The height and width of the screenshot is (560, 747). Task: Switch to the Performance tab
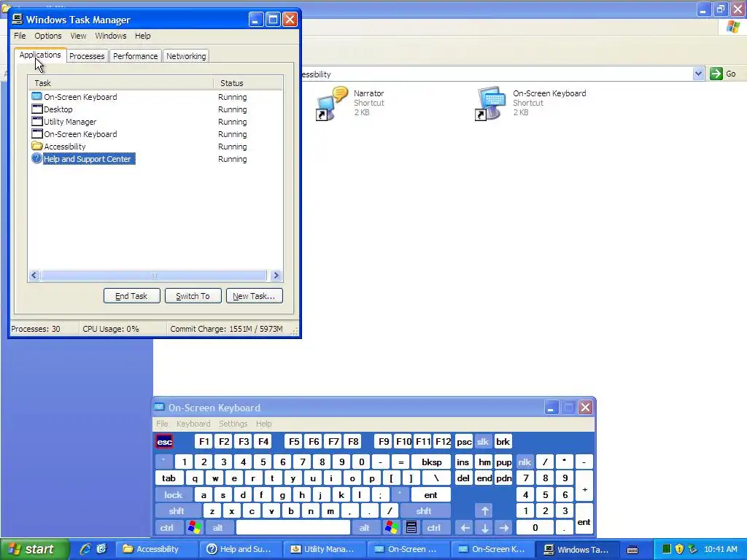pos(135,56)
